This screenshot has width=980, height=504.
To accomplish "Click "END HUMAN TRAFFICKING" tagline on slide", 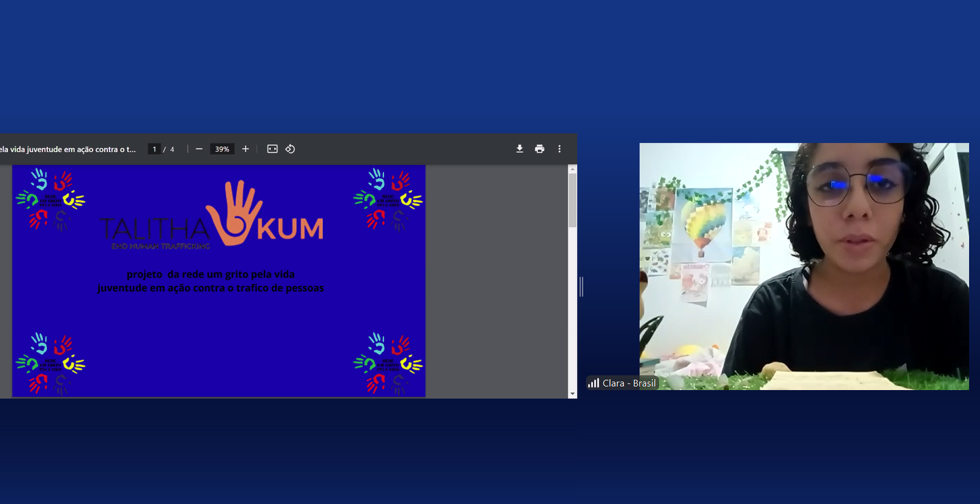I will point(161,246).
